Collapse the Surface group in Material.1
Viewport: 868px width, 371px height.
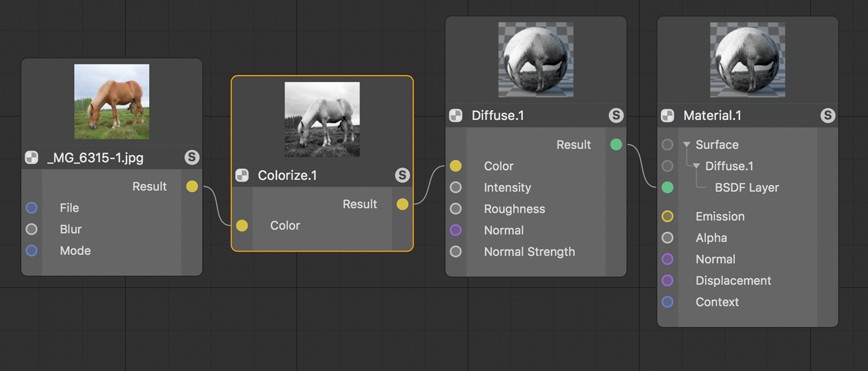[x=686, y=145]
